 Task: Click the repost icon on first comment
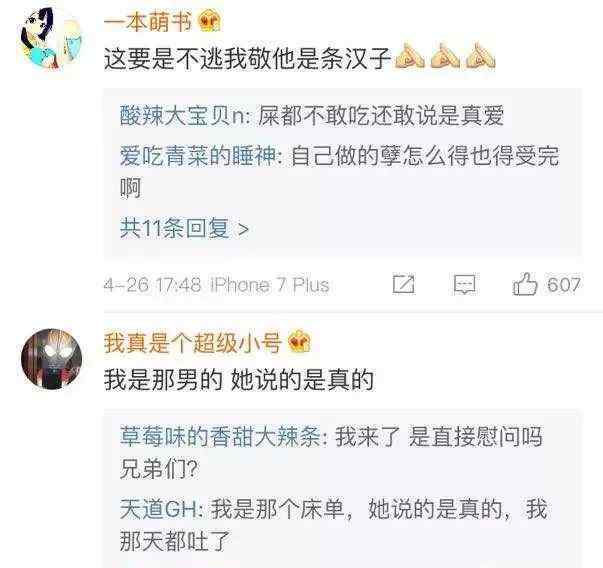[x=403, y=285]
